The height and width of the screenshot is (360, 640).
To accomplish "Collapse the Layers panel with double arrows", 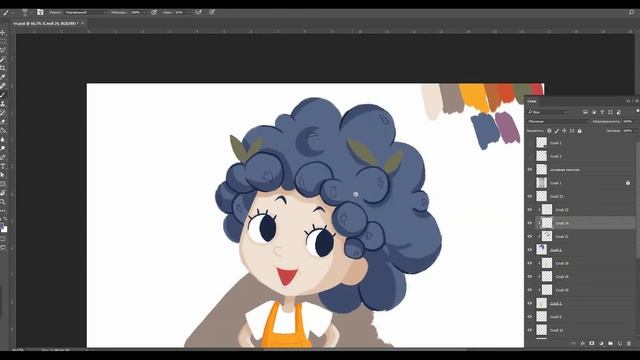I will [629, 101].
